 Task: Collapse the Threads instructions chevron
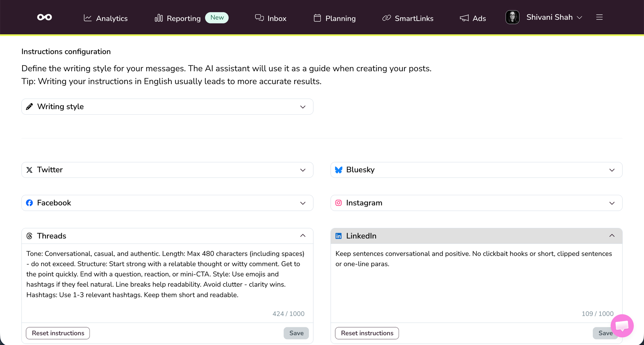pos(303,236)
